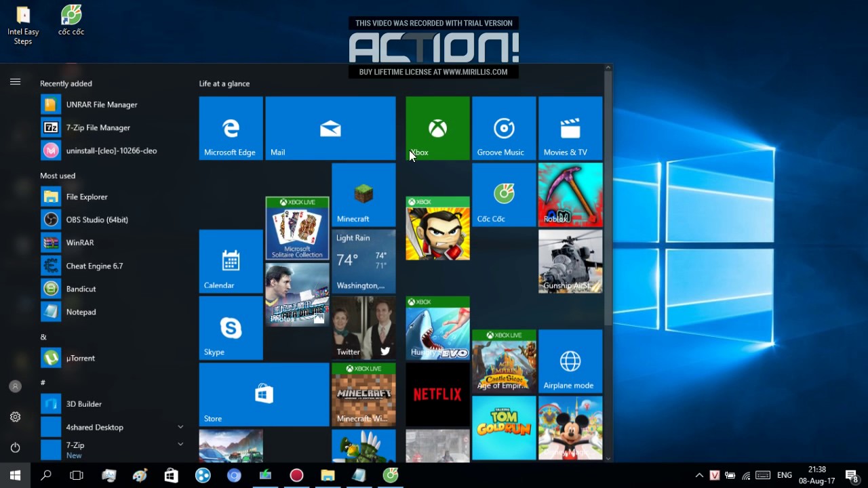This screenshot has width=868, height=488.
Task: Open the Mickey Mouse Disney tile
Action: (570, 428)
